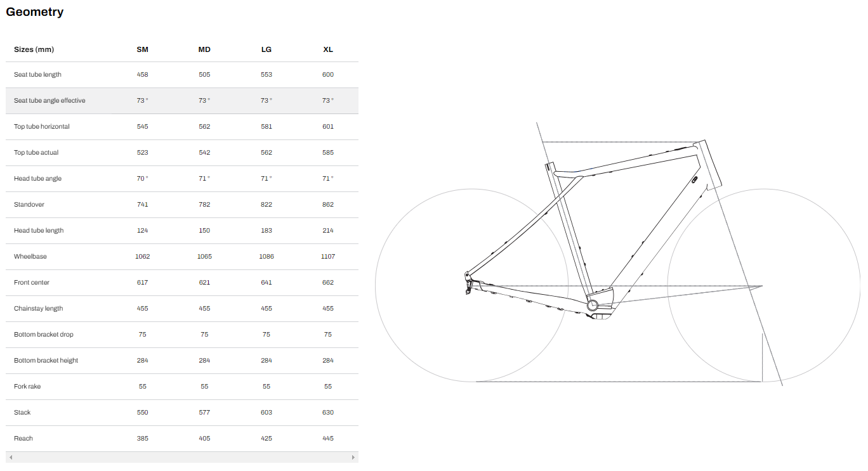Viewport: 868px width, 471px height.
Task: Click the 73° seat tube angle for MD
Action: click(203, 100)
